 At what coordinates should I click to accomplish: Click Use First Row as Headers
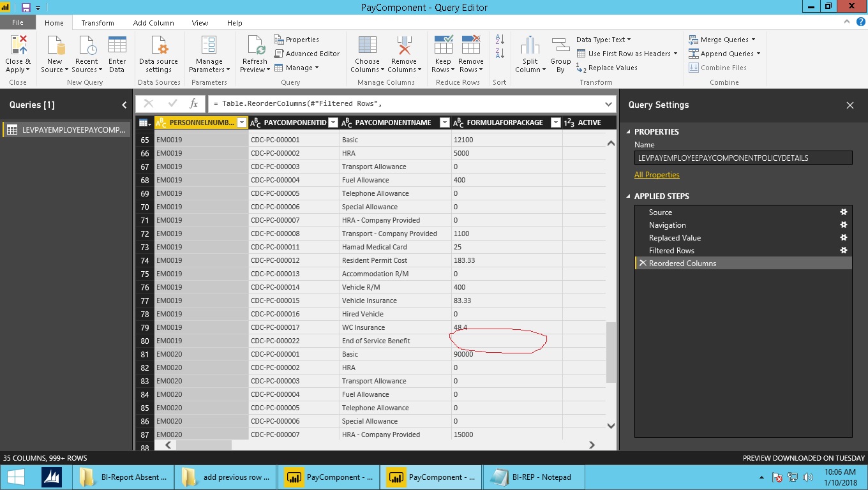pos(627,54)
